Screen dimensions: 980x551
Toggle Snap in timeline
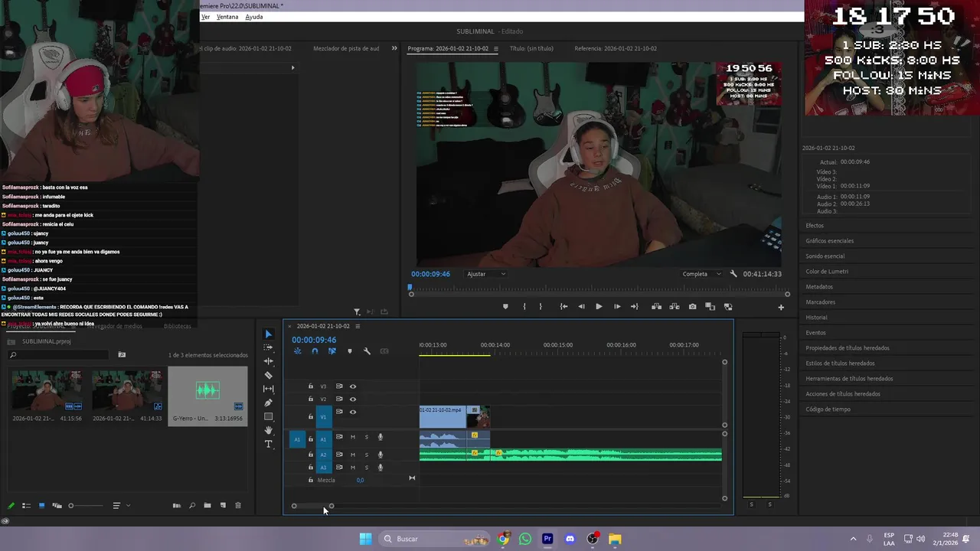pos(315,351)
